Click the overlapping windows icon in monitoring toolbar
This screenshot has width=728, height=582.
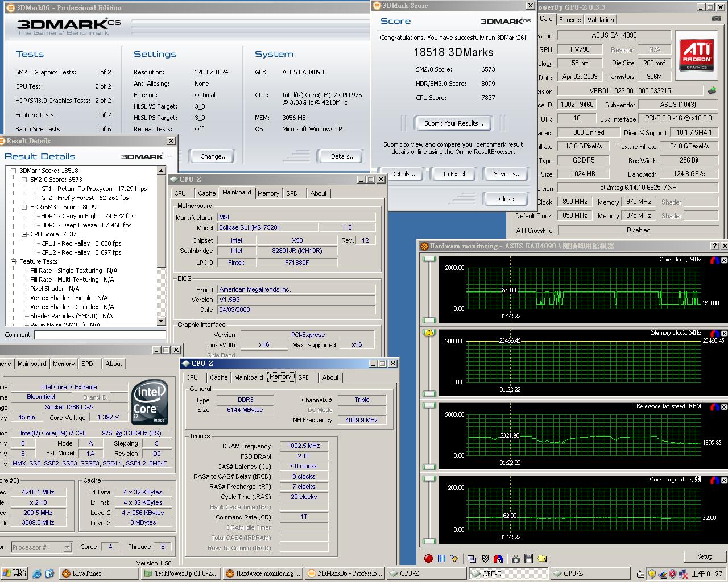(x=472, y=559)
